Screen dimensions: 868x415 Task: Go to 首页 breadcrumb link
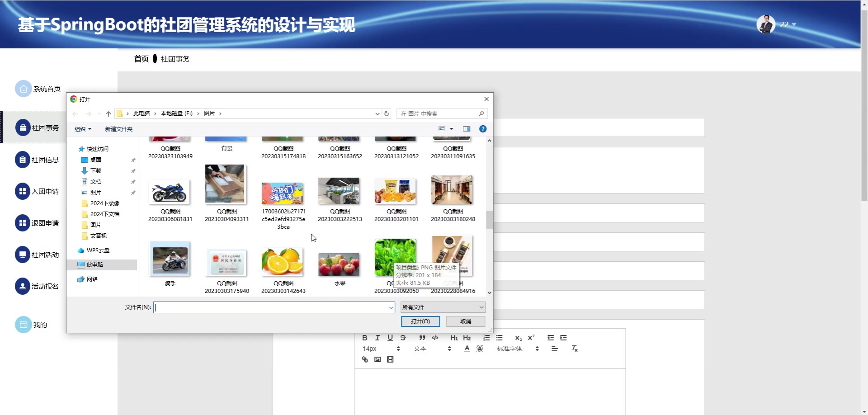142,59
